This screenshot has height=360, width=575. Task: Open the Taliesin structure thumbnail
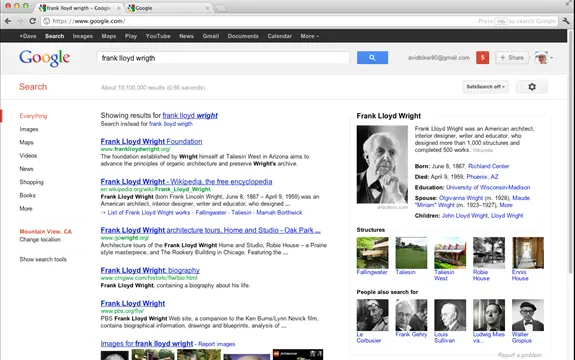[411, 253]
